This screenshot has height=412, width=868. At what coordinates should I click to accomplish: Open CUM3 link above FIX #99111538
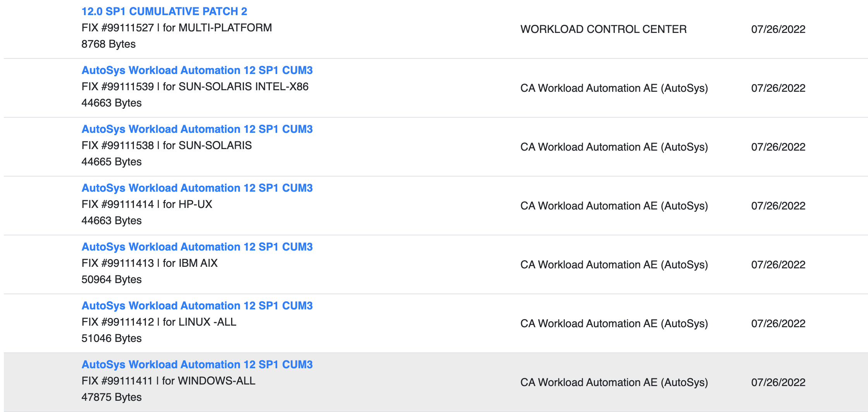pyautogui.click(x=197, y=129)
